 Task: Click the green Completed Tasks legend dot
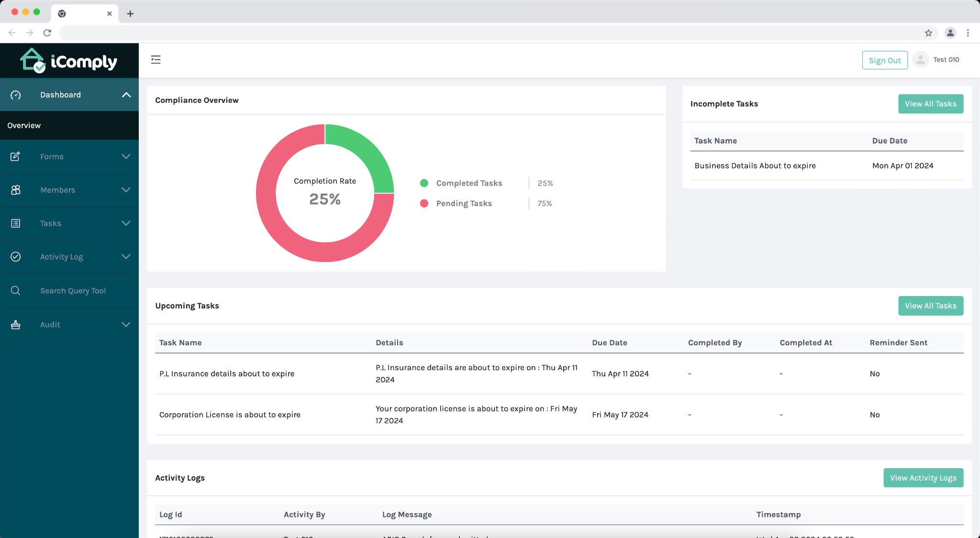pos(424,183)
